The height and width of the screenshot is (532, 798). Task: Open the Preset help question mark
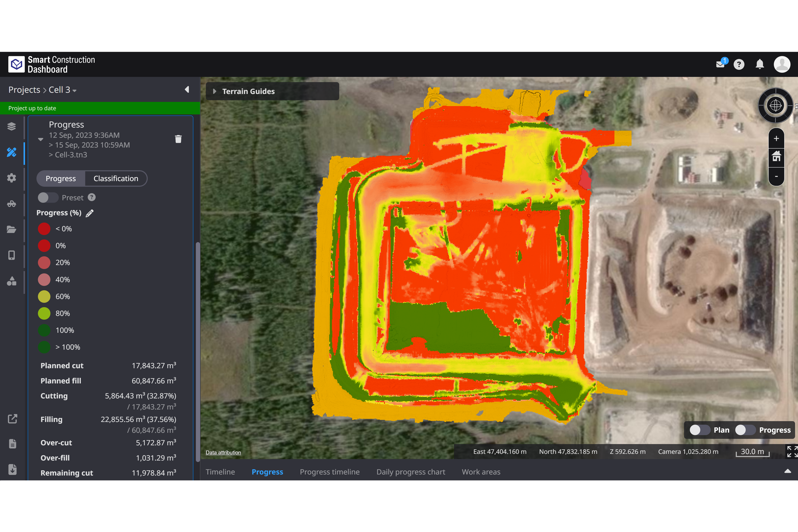(92, 197)
